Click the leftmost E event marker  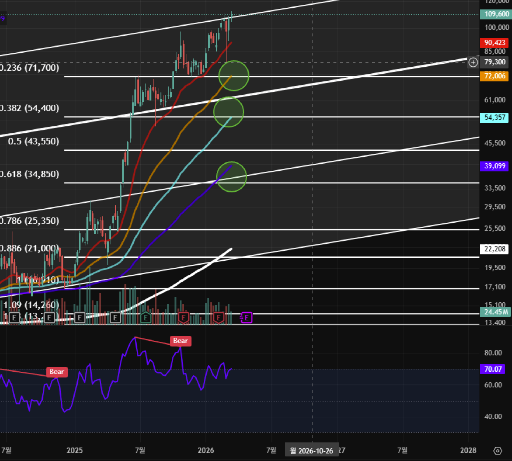pos(14,318)
